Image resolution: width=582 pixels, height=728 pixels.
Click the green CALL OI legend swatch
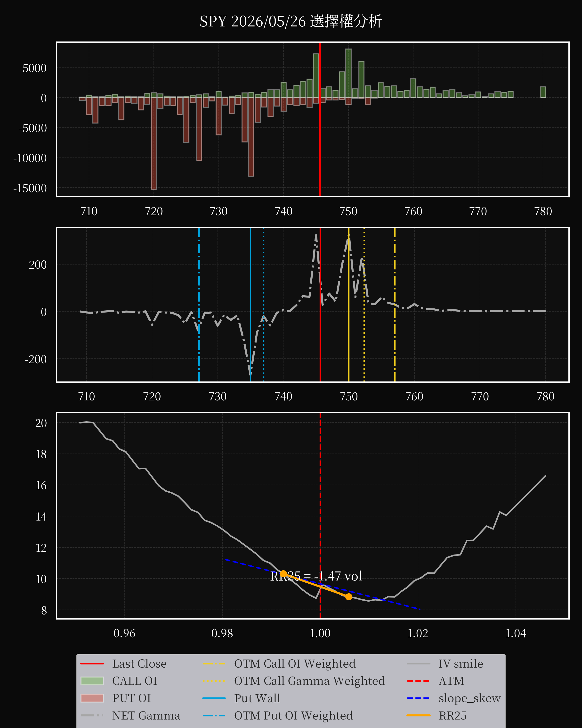92,681
